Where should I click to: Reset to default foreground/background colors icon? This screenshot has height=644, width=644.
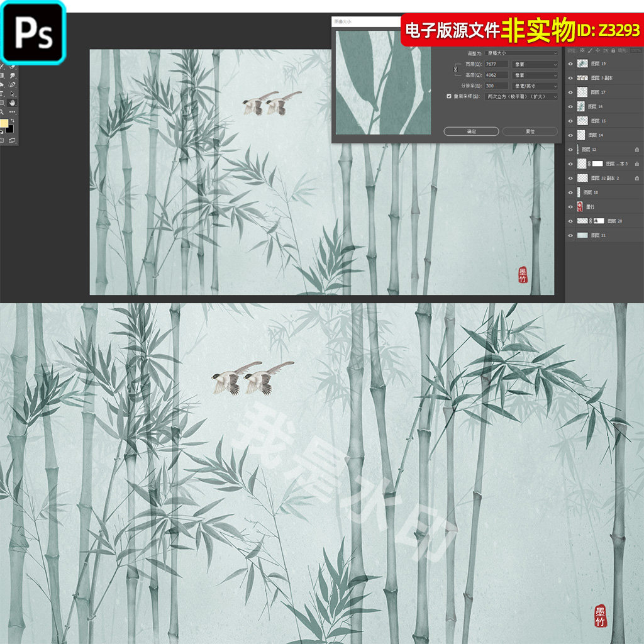point(2,132)
